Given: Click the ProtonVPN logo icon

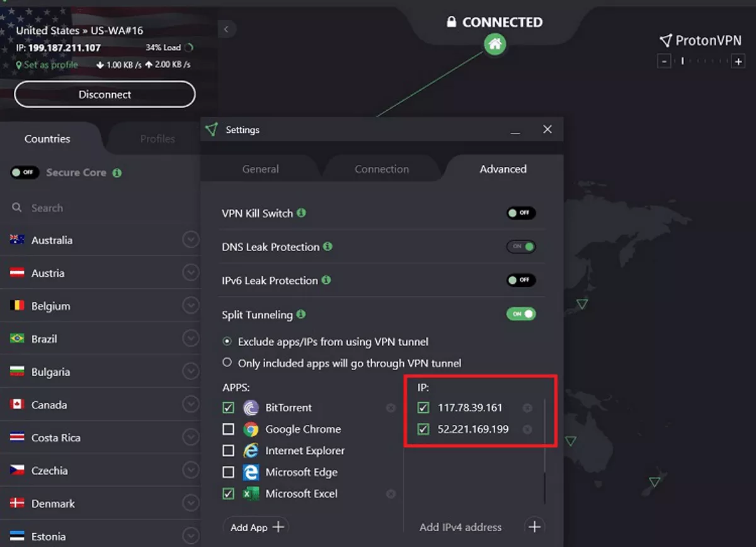Looking at the screenshot, I should click(665, 41).
